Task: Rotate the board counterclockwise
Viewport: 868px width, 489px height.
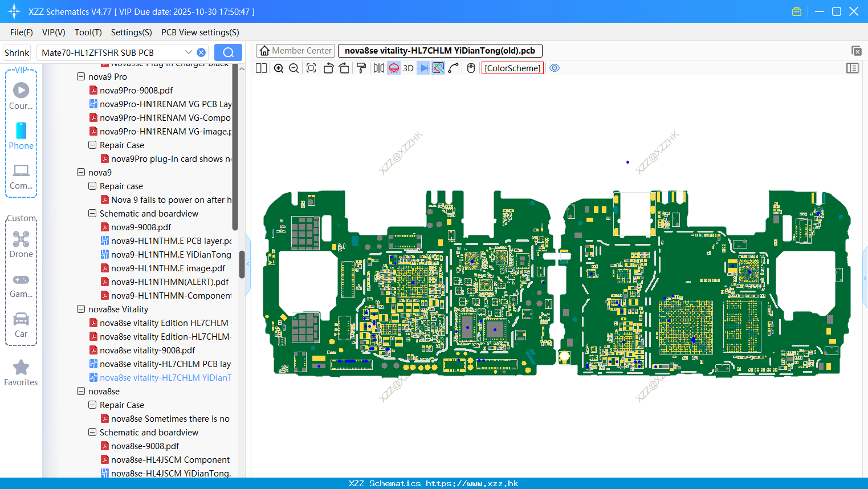Action: tap(328, 68)
